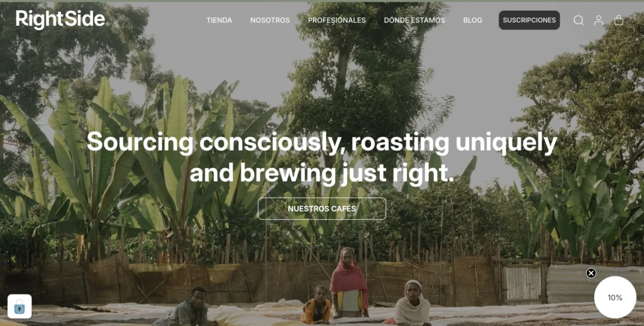
Task: Dismiss the 10% discount bubble with X
Action: pos(591,273)
